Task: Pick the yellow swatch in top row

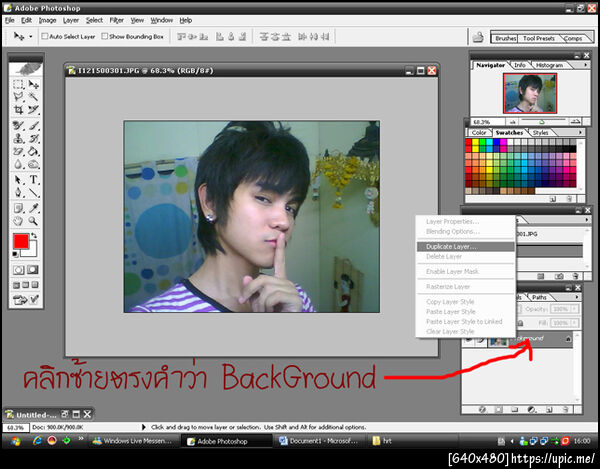Action: click(475, 142)
